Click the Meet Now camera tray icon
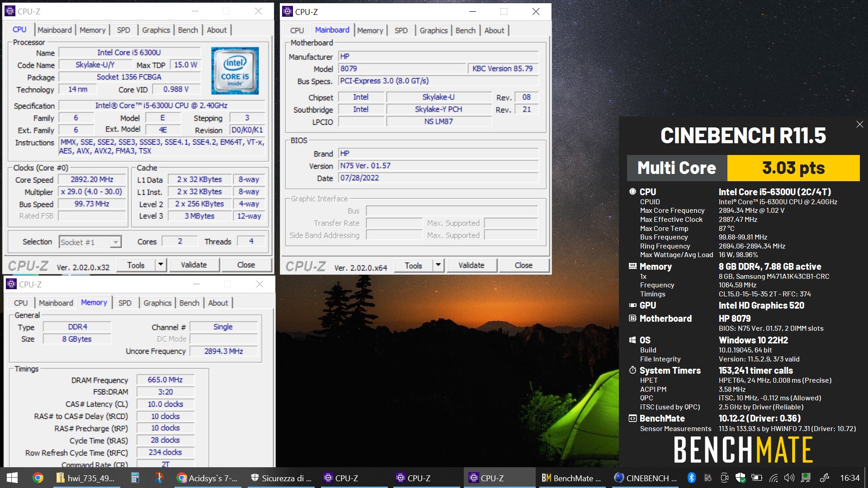 pos(724,478)
